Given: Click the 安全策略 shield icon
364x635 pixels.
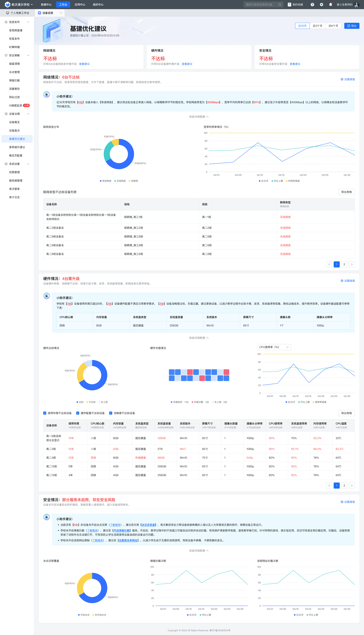Looking at the screenshot, I should tap(6, 55).
